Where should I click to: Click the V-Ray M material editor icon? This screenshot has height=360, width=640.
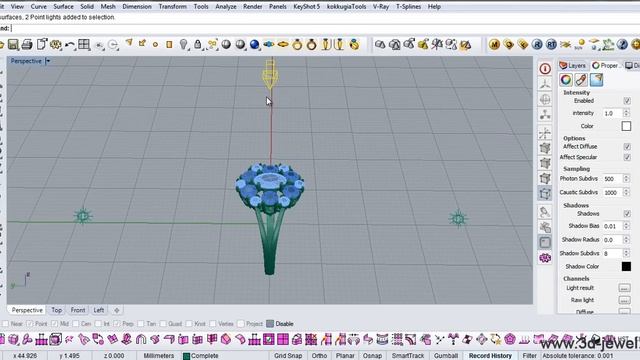pyautogui.click(x=494, y=44)
